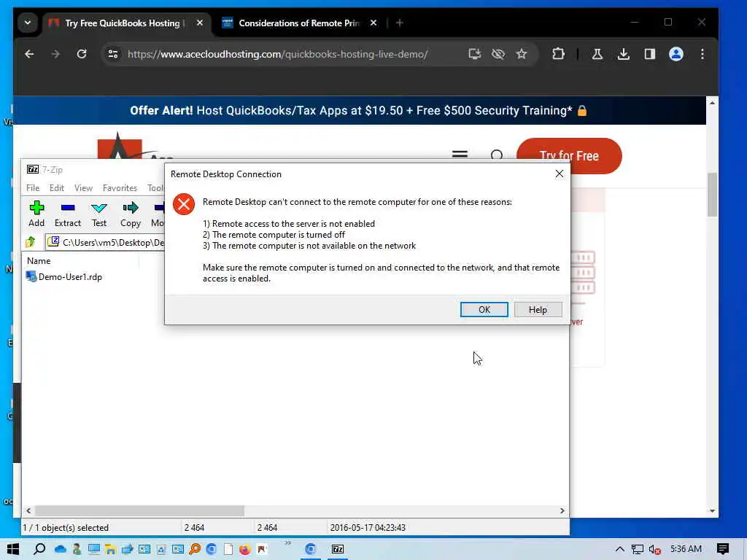Close the Try Free QuickBooks Hosting tab
Screen dimensions: 747x560
(x=200, y=23)
